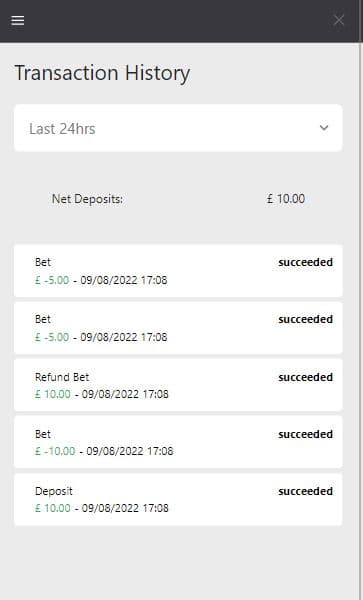The height and width of the screenshot is (600, 363).
Task: Click the £ -10.00 bet amount text
Action: [55, 451]
